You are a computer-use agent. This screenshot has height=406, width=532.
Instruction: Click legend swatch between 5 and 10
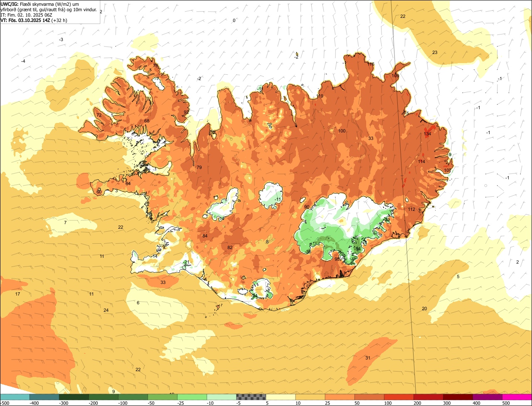coord(281,397)
